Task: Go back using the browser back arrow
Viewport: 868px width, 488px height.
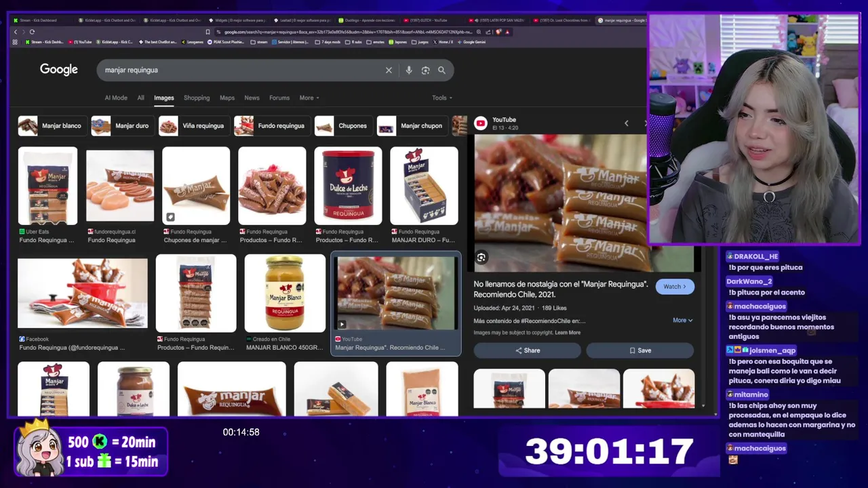Action: [x=16, y=32]
